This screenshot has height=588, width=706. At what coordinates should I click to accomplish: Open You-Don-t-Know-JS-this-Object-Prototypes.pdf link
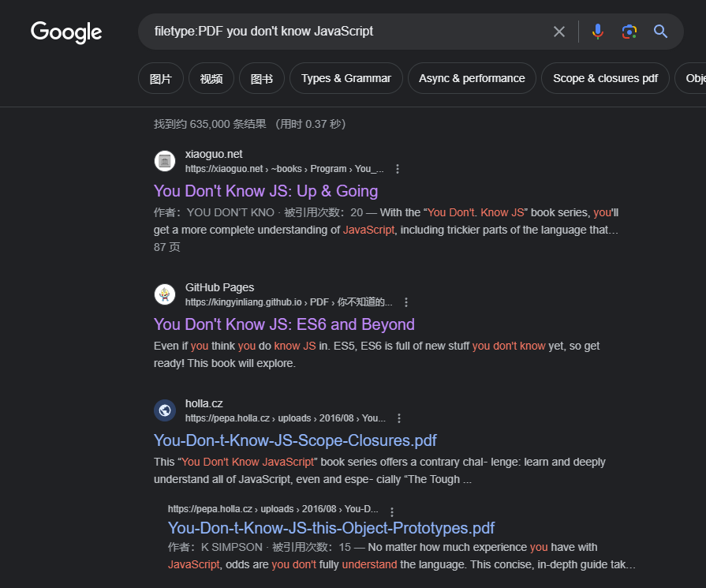point(331,528)
